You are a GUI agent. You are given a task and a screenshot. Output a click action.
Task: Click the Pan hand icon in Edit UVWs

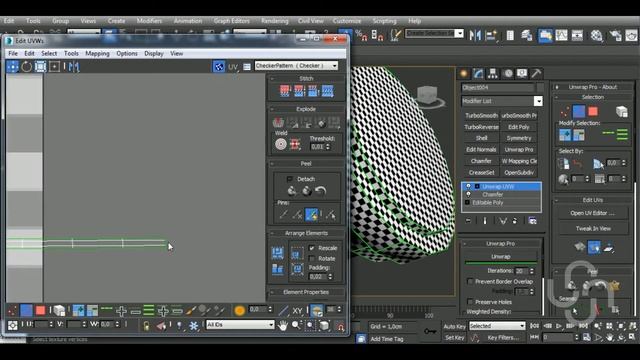click(x=282, y=325)
